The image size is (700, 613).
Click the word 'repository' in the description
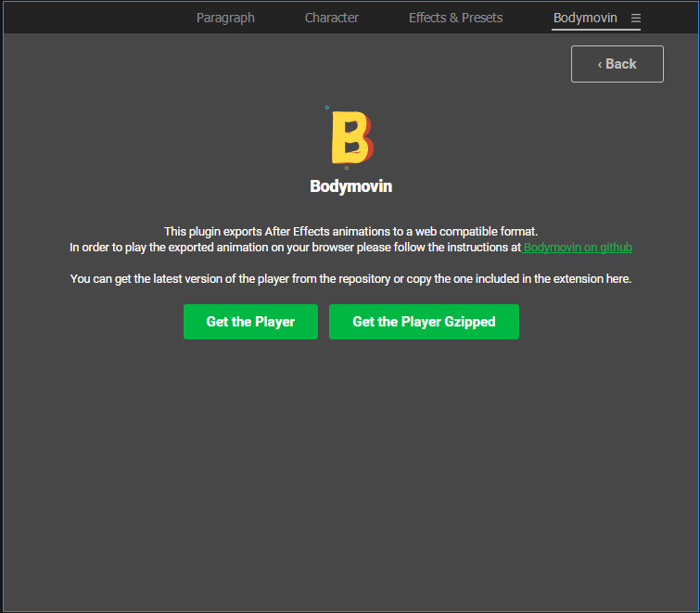pos(361,279)
